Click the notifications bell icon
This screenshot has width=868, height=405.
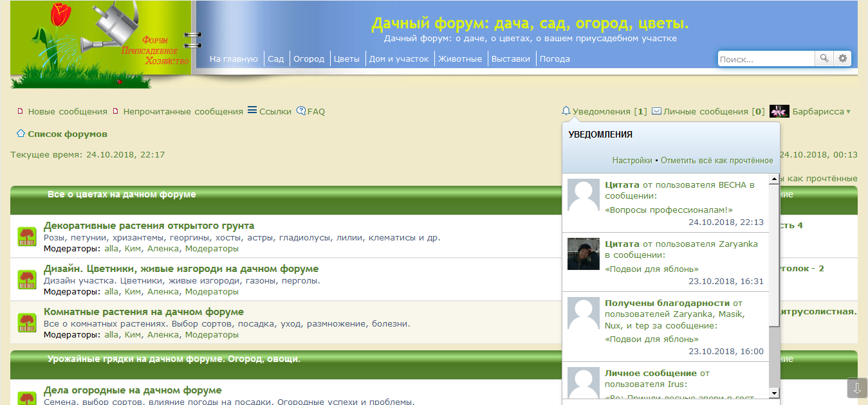pos(566,111)
